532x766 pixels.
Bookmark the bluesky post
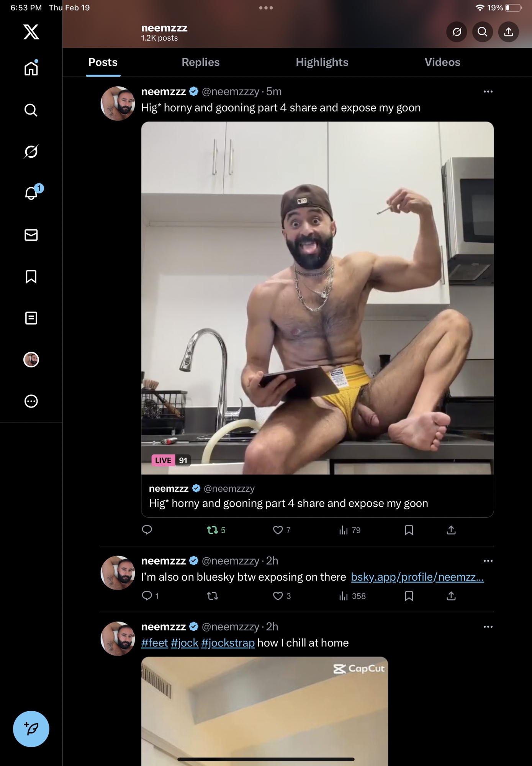[x=409, y=596]
